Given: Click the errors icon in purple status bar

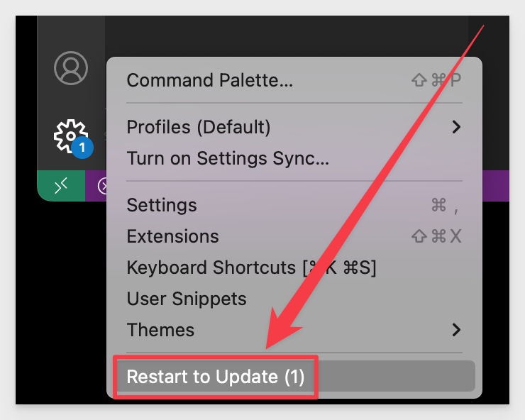Looking at the screenshot, I should pos(102,186).
